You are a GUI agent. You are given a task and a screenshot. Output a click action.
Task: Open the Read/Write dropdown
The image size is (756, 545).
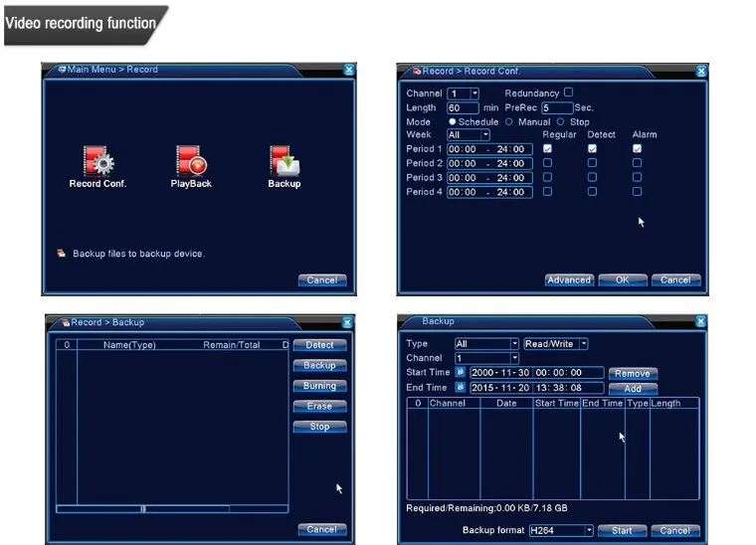(556, 343)
